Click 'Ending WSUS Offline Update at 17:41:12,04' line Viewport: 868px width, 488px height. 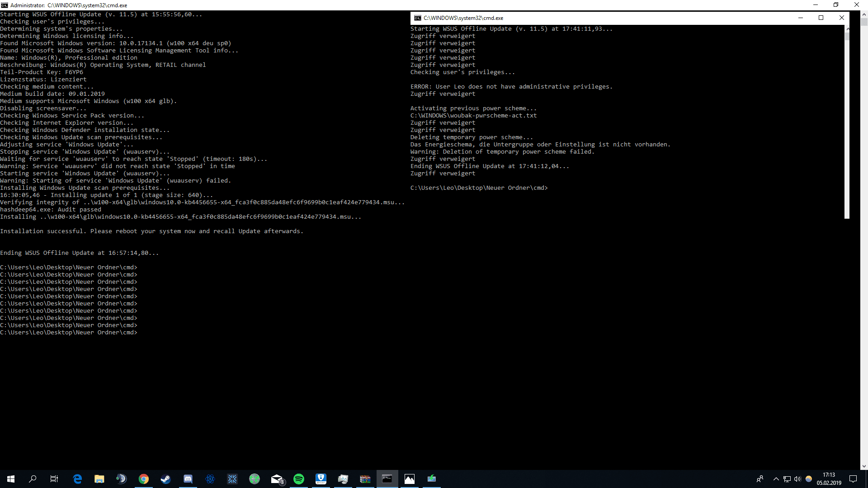[x=490, y=166]
